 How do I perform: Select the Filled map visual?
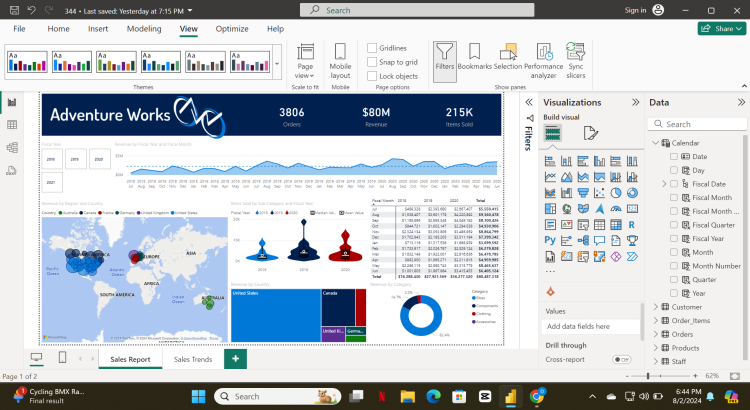583,209
